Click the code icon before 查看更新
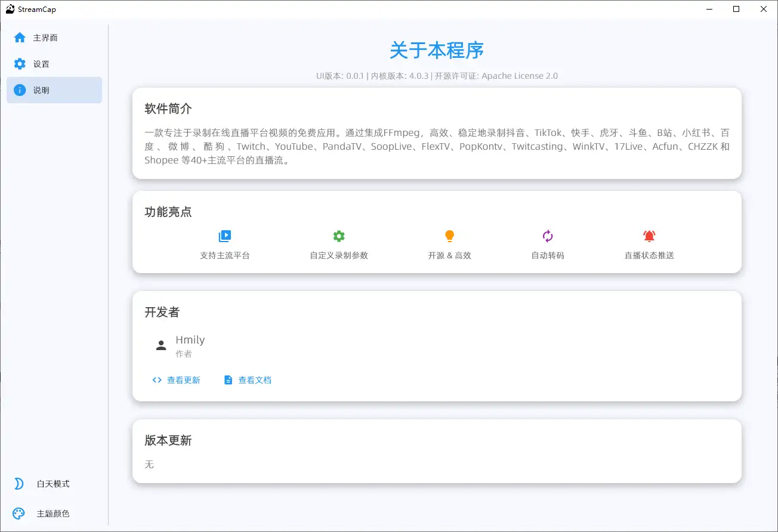 (x=156, y=379)
